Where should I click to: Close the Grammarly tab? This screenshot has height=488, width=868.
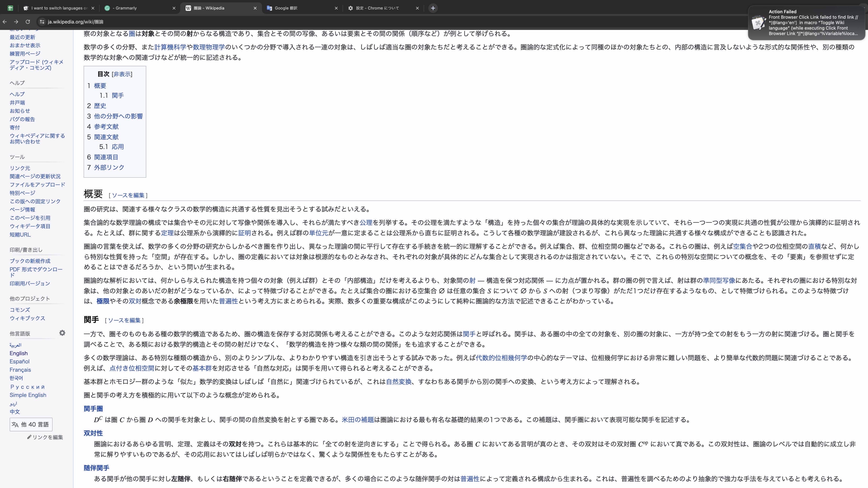tap(174, 8)
